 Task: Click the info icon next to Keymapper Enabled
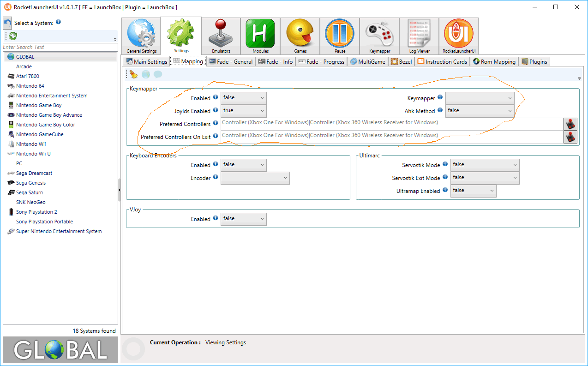215,98
